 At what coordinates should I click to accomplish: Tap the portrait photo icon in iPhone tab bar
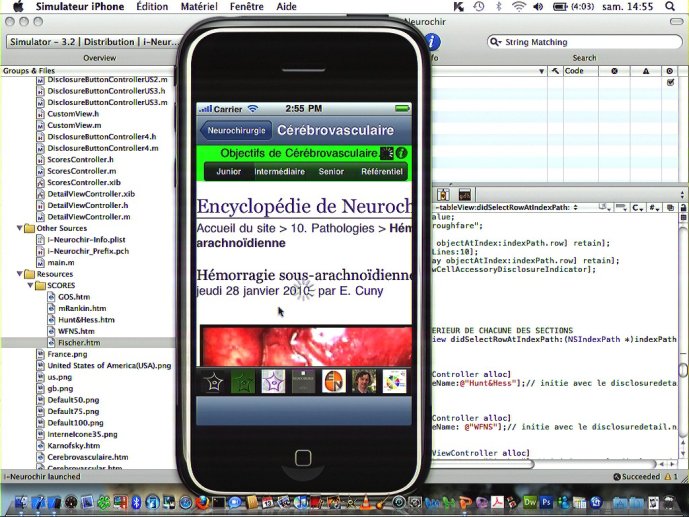pyautogui.click(x=364, y=381)
